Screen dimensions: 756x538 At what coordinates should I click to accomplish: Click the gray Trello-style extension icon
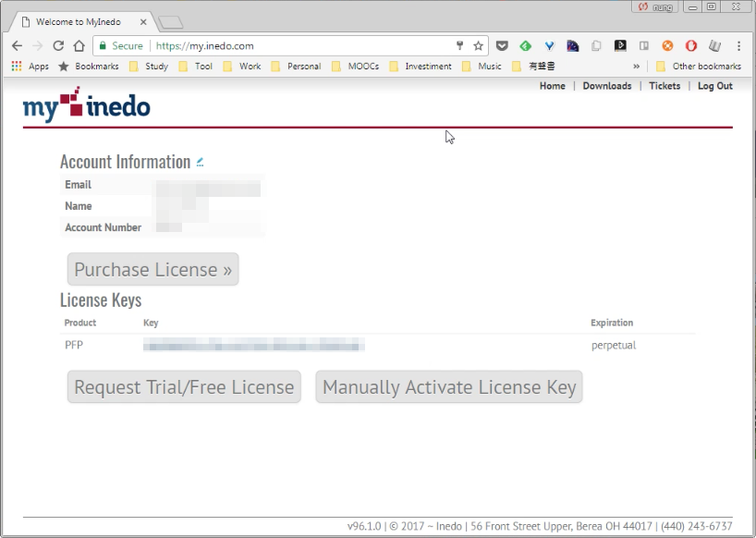coord(643,46)
